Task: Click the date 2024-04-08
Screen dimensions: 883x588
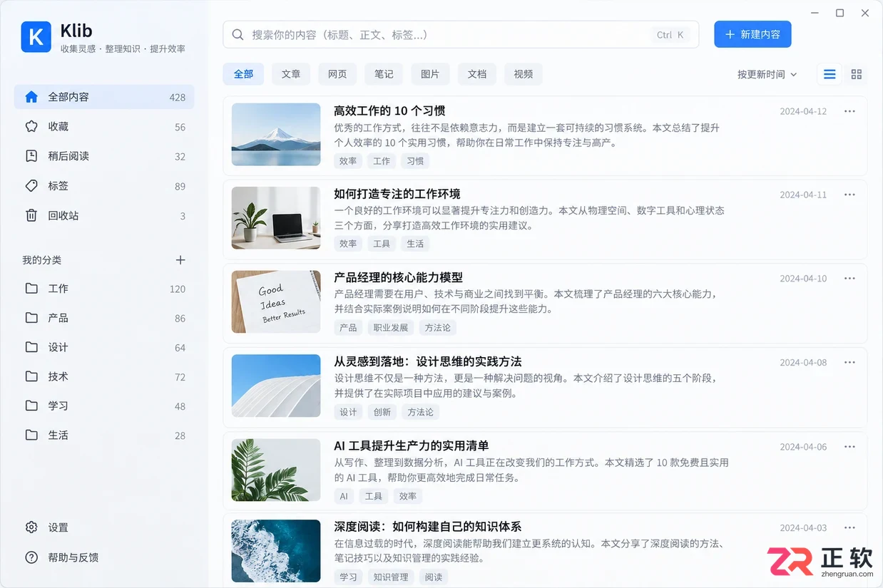Action: pos(803,362)
